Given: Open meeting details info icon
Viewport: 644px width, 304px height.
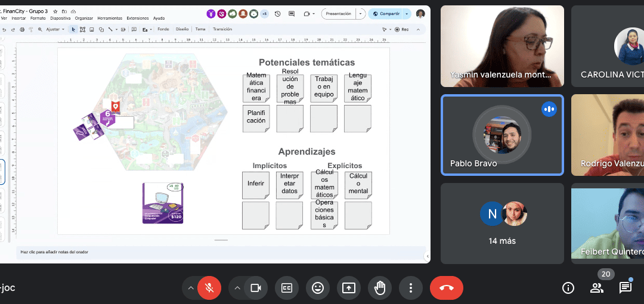Looking at the screenshot, I should pyautogui.click(x=568, y=288).
